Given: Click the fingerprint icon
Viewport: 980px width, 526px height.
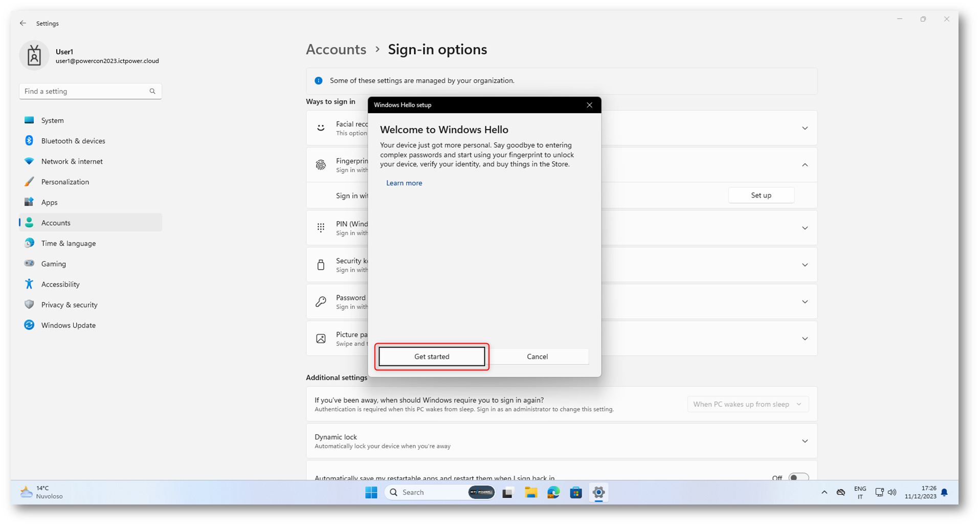Looking at the screenshot, I should (x=321, y=165).
